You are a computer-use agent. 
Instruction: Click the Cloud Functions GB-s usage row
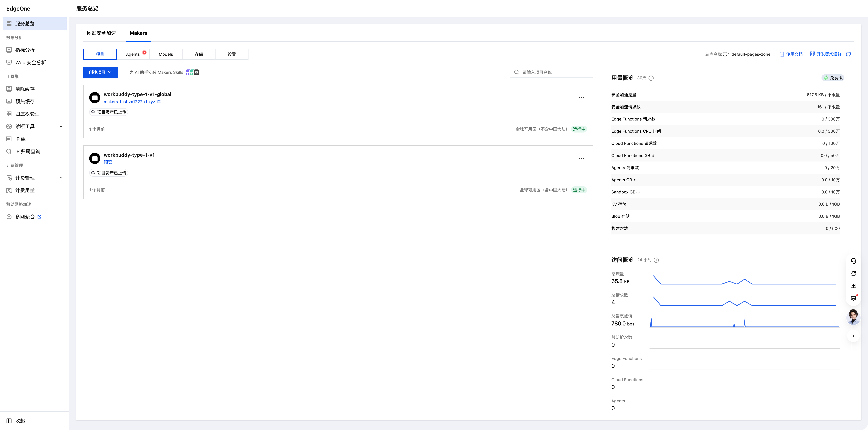click(x=726, y=155)
